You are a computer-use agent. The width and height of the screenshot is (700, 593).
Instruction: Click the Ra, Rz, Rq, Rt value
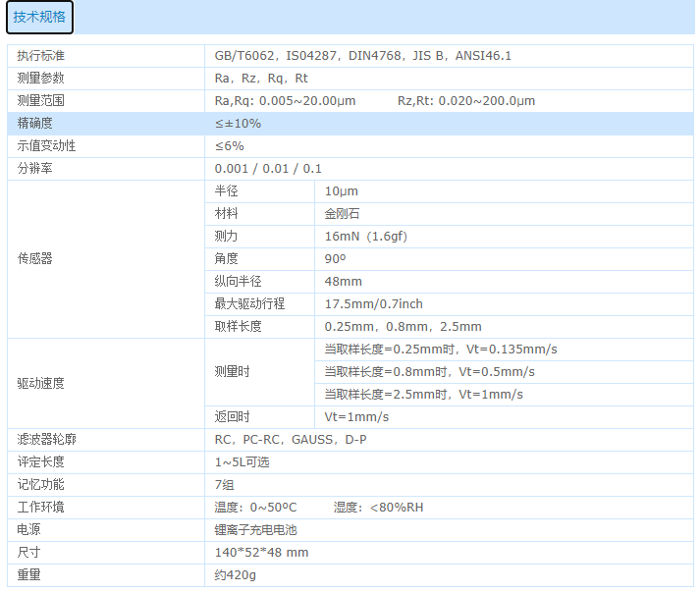[261, 79]
